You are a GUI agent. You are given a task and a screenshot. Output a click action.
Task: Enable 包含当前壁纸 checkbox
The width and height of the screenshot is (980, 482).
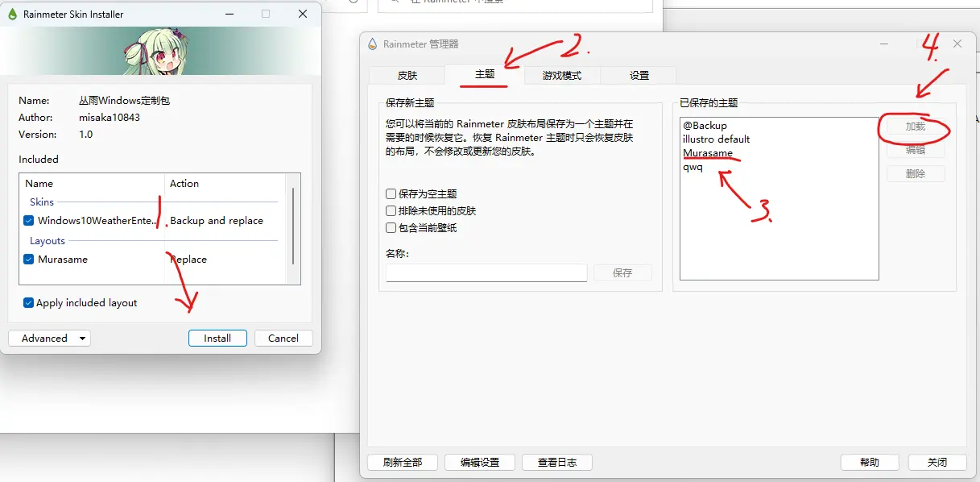click(x=391, y=228)
